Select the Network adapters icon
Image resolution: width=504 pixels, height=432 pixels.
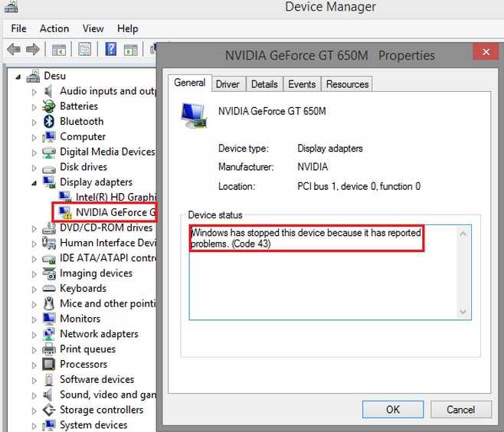pyautogui.click(x=49, y=334)
